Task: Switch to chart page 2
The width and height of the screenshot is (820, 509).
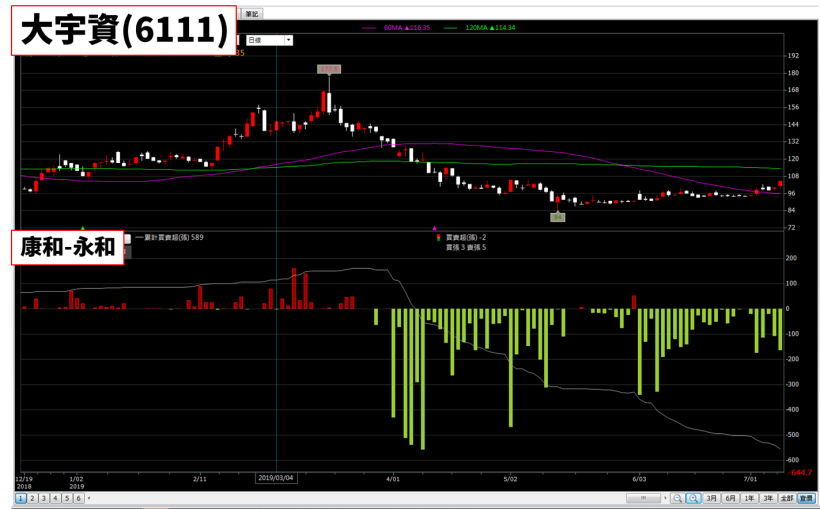Action: tap(32, 498)
